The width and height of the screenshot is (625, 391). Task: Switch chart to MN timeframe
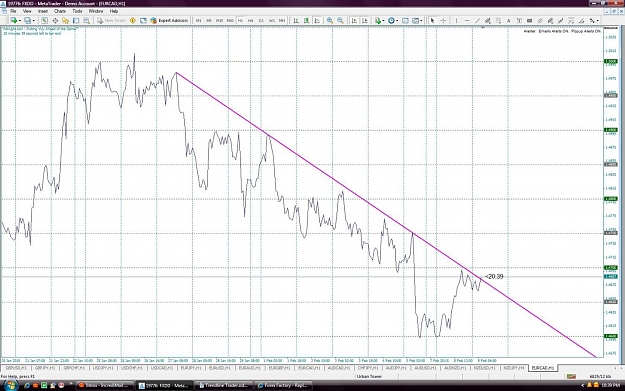click(x=282, y=20)
